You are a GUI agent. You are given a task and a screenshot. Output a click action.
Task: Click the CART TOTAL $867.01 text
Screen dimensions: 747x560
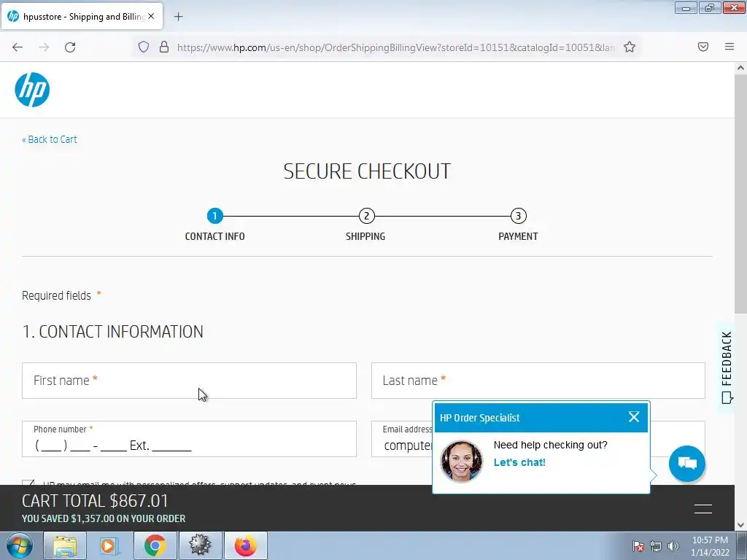point(96,501)
